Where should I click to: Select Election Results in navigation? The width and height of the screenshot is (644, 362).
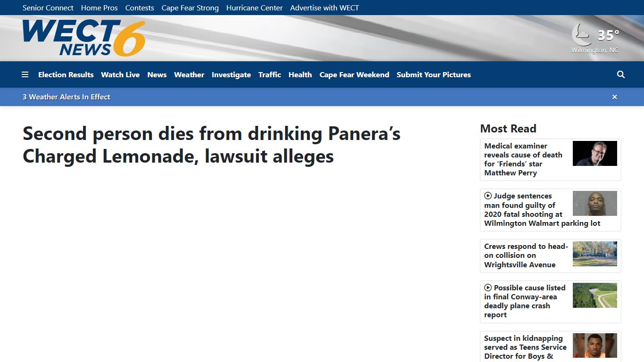click(x=66, y=74)
